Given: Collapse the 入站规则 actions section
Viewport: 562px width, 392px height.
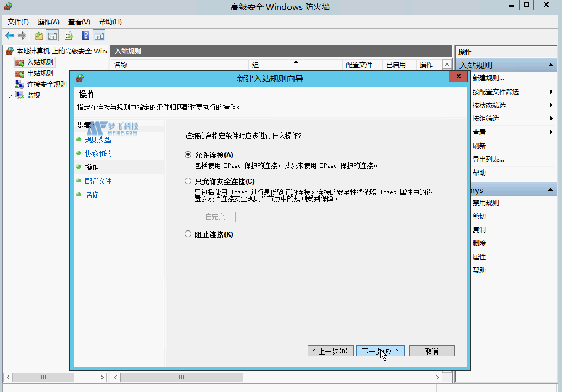Looking at the screenshot, I should click(550, 65).
